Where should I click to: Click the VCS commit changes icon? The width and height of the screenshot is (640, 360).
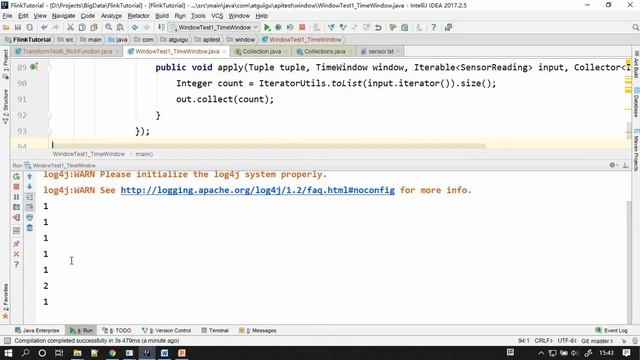tap(343, 27)
